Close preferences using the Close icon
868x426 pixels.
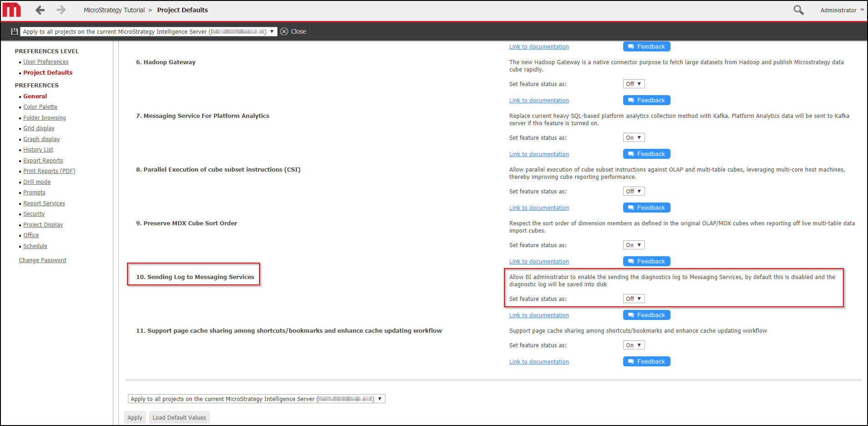click(284, 31)
